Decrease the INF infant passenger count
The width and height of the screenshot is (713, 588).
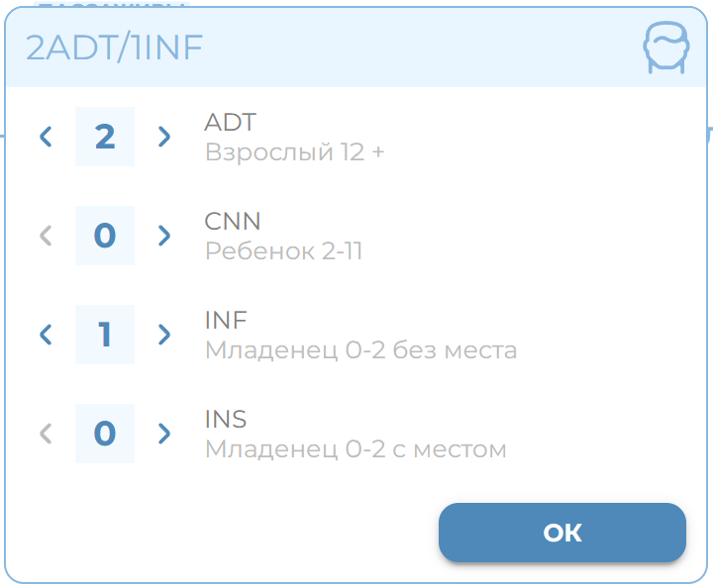pos(46,335)
